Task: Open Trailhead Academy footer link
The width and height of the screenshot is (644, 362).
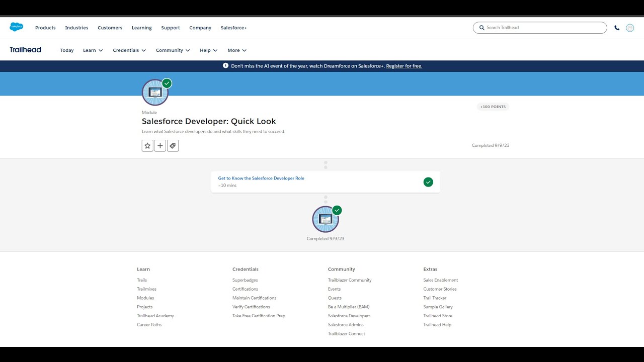Action: 155,316
